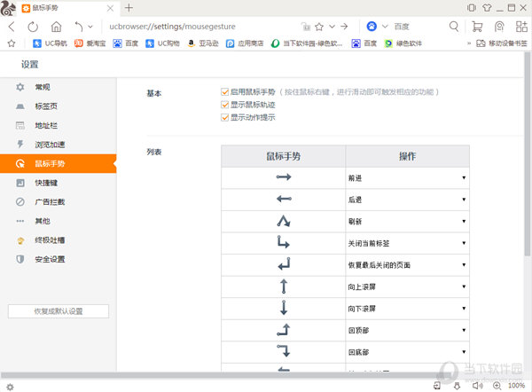The width and height of the screenshot is (532, 392).
Task: Go to the home page icon
Action: [x=57, y=27]
